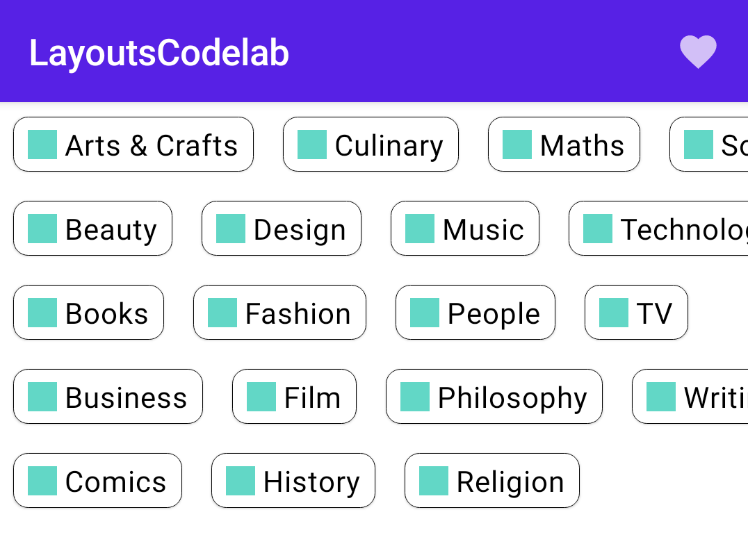Click the teal square beside Culinary

tap(312, 145)
